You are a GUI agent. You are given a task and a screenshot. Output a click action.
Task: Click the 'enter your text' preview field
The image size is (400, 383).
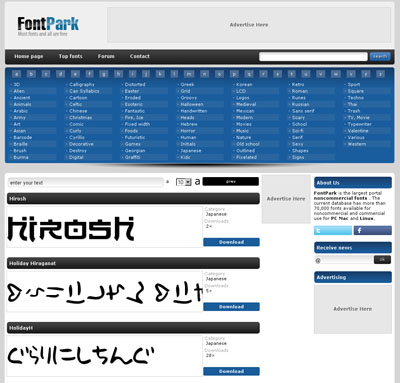click(x=86, y=182)
